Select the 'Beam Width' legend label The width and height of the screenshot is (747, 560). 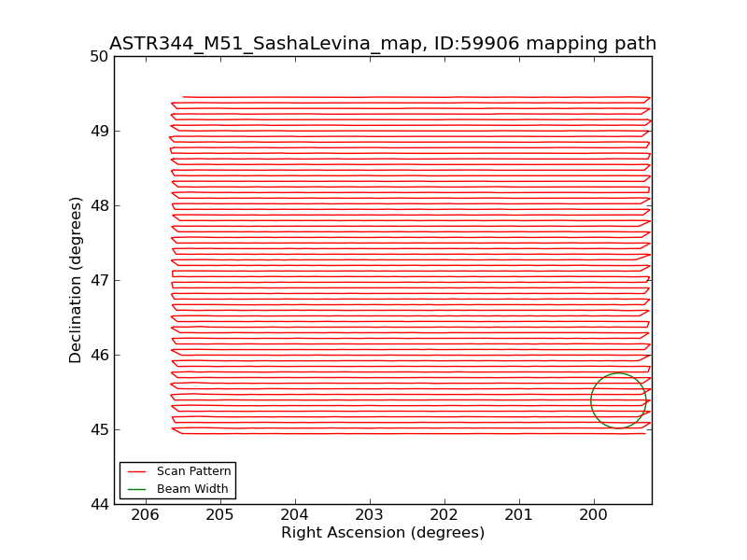pos(192,488)
